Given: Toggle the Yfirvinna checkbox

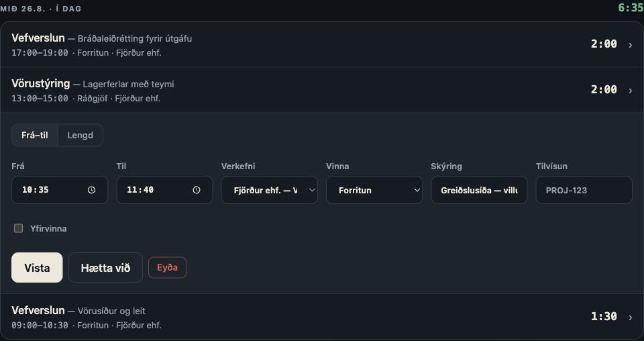Looking at the screenshot, I should 19,228.
